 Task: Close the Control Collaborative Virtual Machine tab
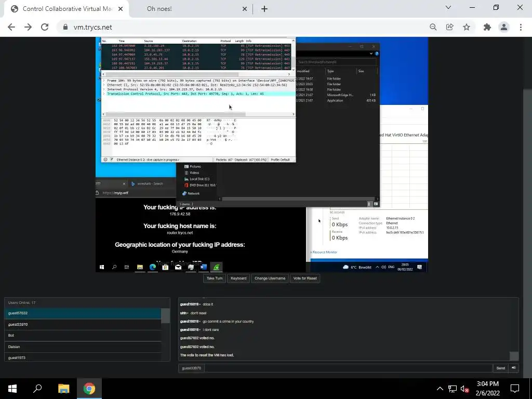121,9
